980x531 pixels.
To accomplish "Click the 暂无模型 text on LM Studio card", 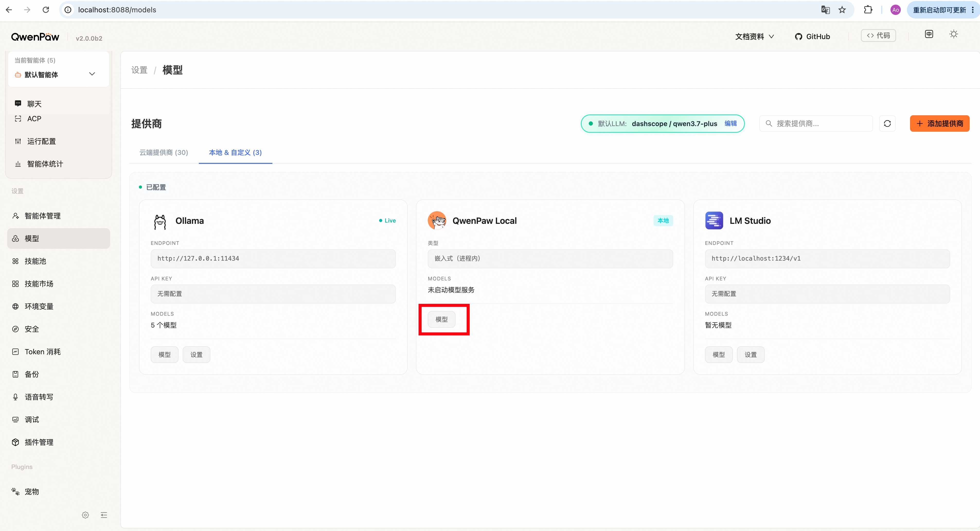I will pyautogui.click(x=718, y=325).
